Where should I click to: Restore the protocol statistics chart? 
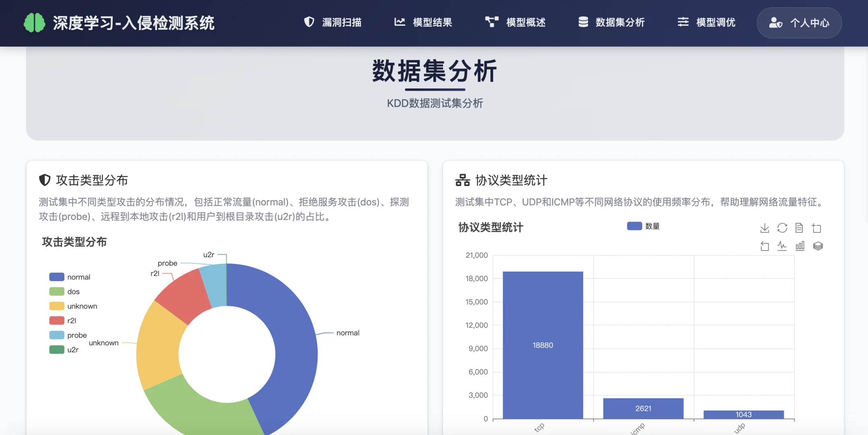[782, 228]
